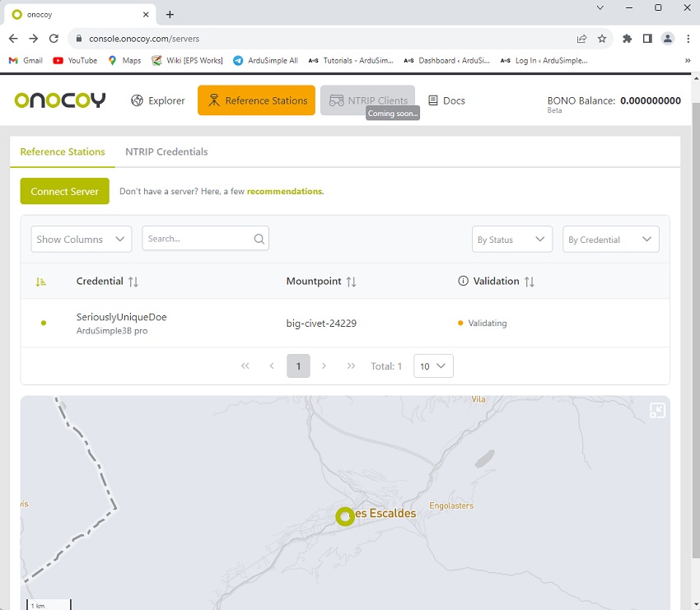
Task: Click the station marker on map
Action: 345,516
